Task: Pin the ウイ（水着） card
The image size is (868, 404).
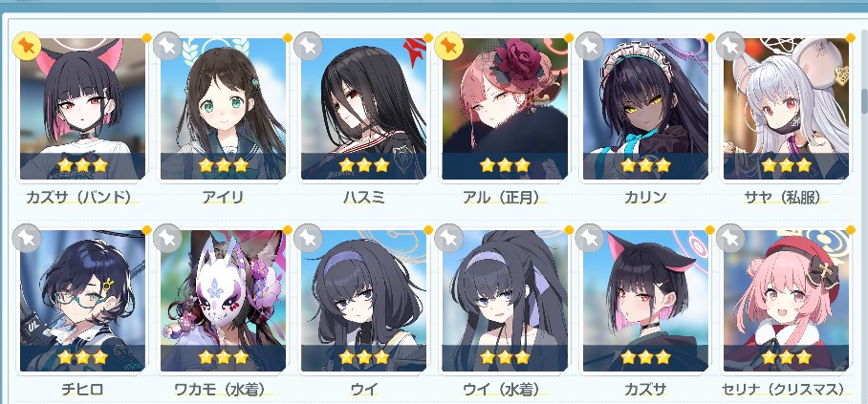Action: point(448,238)
